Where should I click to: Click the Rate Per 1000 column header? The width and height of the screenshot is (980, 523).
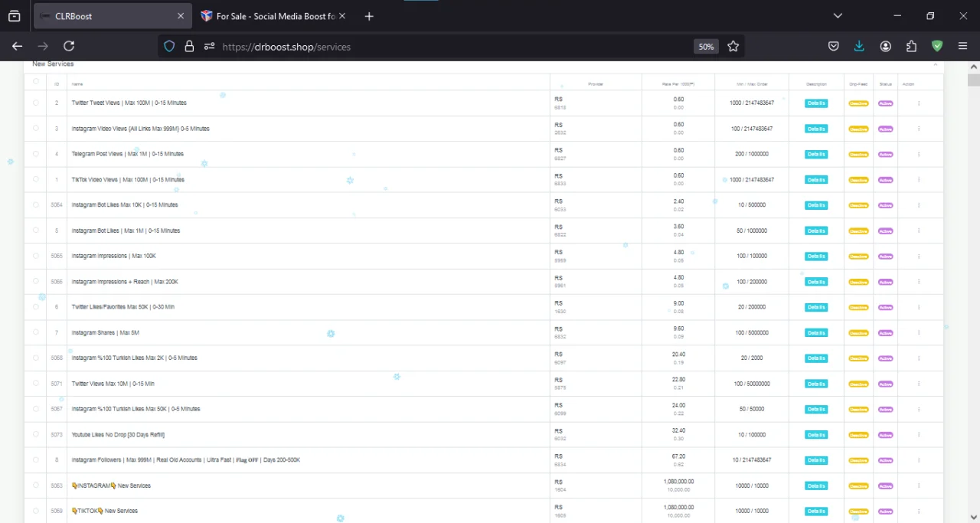678,83
